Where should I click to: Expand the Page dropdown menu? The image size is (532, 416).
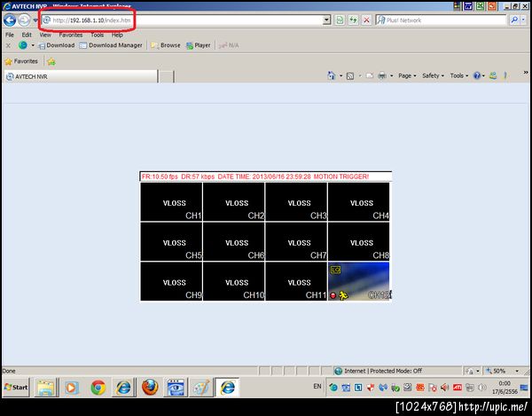pyautogui.click(x=407, y=75)
